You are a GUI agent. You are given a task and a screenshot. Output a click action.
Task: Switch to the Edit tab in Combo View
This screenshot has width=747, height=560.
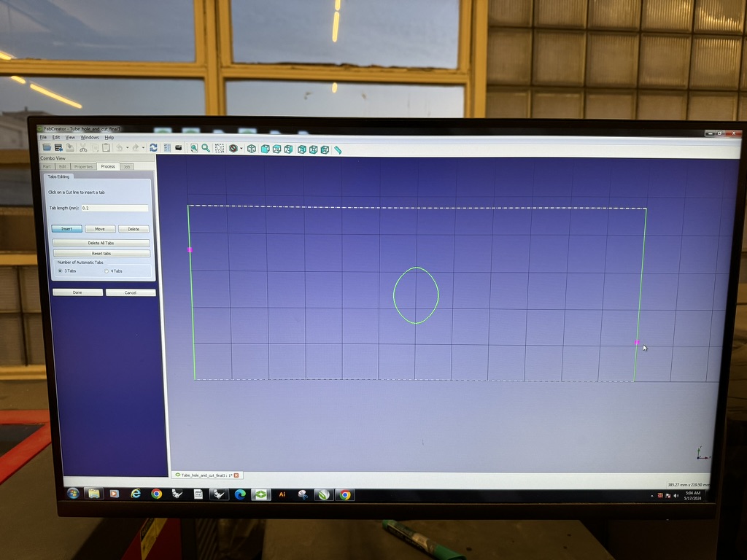click(63, 167)
